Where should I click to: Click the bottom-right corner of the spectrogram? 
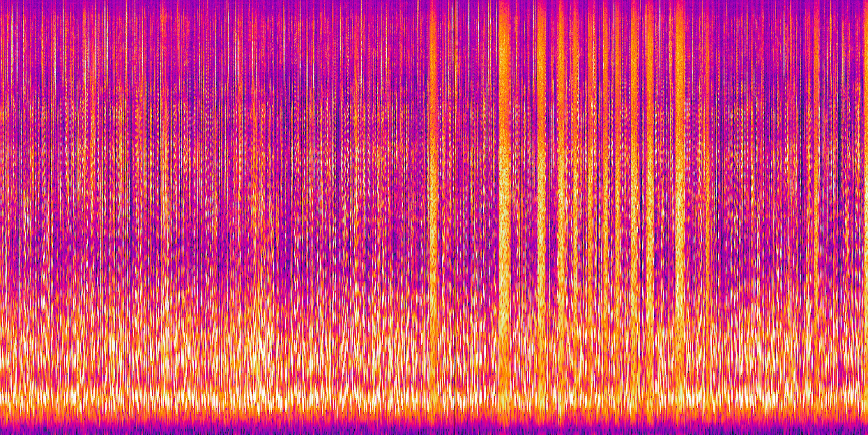click(867, 434)
